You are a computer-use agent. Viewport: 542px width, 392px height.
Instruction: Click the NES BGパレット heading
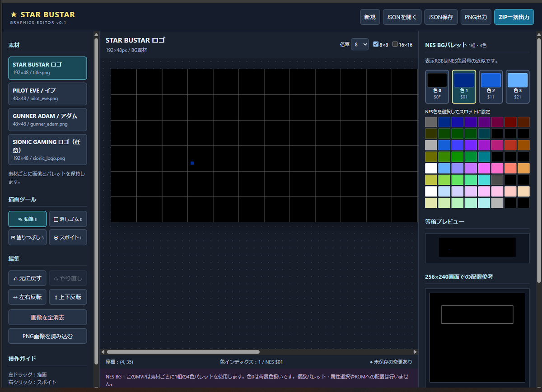point(446,45)
